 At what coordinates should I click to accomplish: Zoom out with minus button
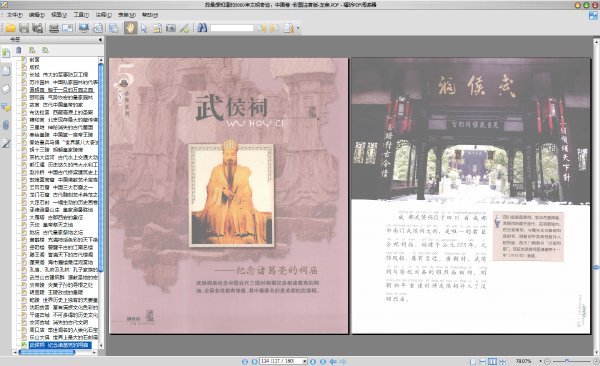(x=548, y=361)
